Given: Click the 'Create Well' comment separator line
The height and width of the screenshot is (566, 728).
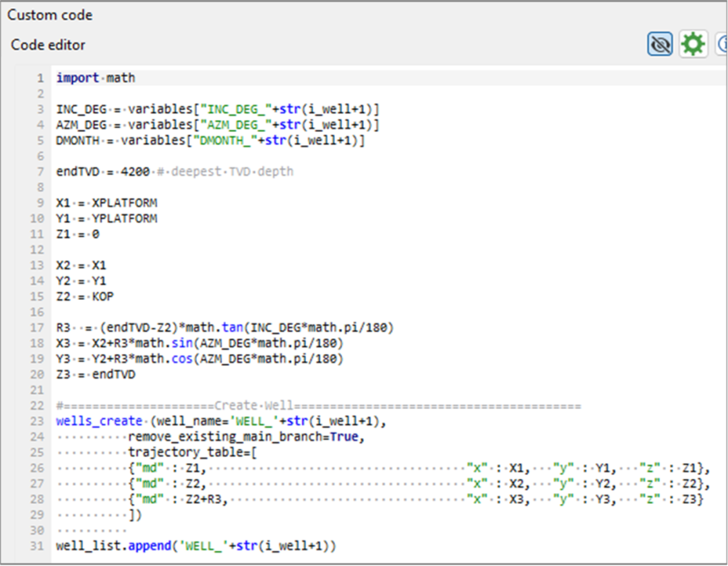Looking at the screenshot, I should [318, 406].
